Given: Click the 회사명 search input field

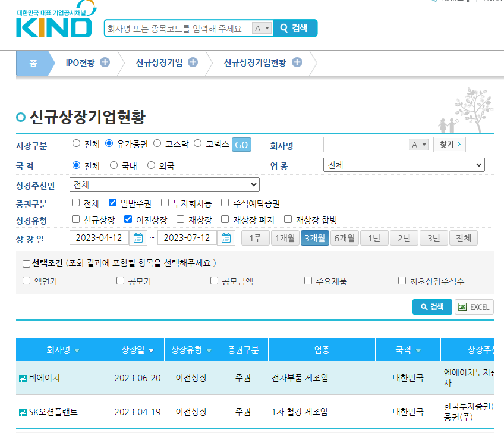Looking at the screenshot, I should click(x=366, y=145).
